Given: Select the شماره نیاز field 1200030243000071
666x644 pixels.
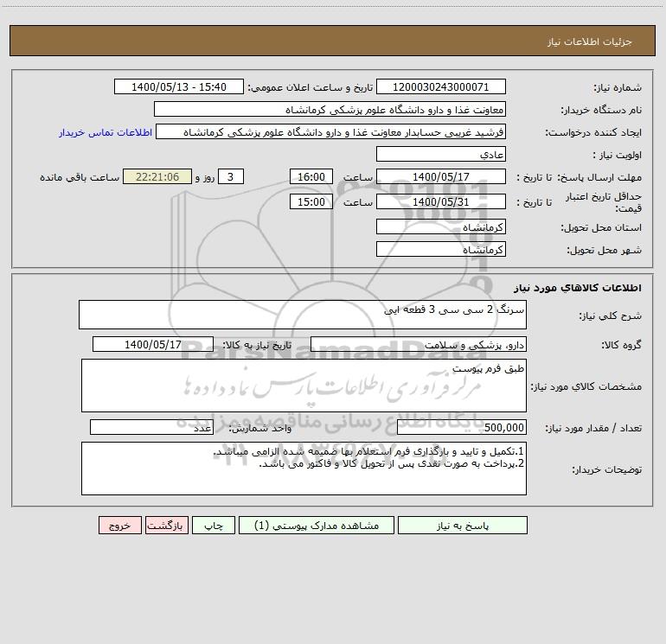Looking at the screenshot, I should pos(441,86).
